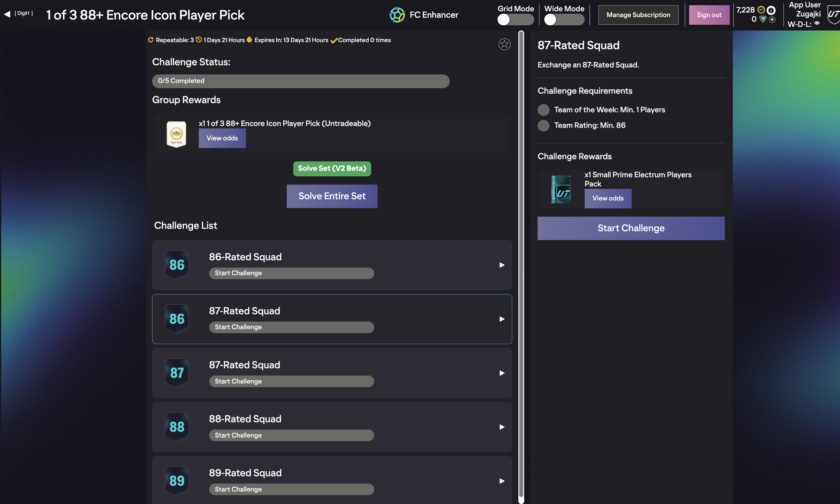Viewport: 840px width, 504px height.
Task: Click the 0/5 Completed progress bar
Action: click(x=301, y=81)
